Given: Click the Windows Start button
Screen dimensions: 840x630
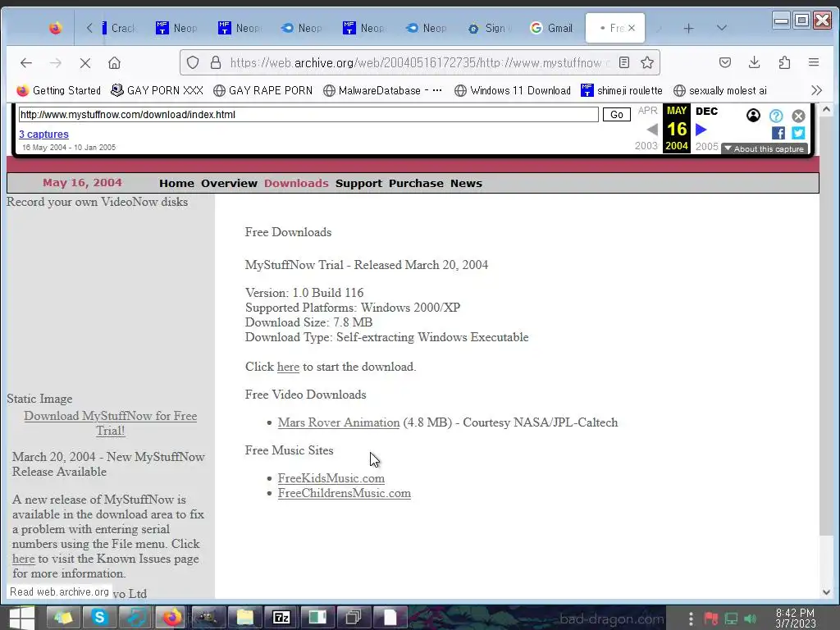Looking at the screenshot, I should coord(21,617).
